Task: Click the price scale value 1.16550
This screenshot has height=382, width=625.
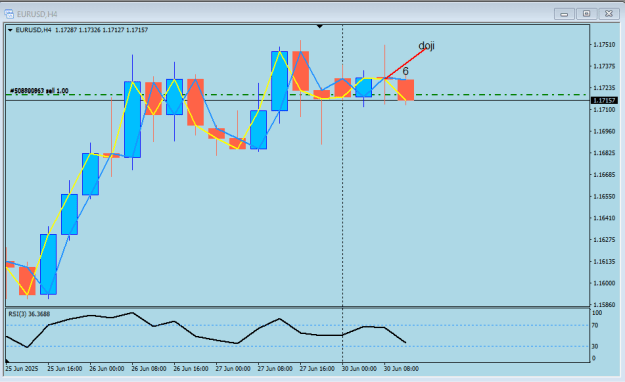Action: pyautogui.click(x=604, y=196)
